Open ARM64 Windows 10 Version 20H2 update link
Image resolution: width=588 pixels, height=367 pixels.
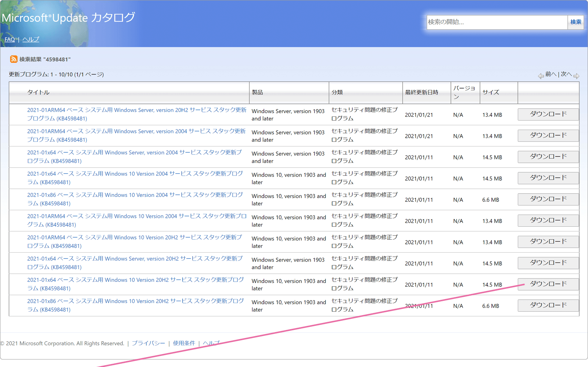[135, 242]
